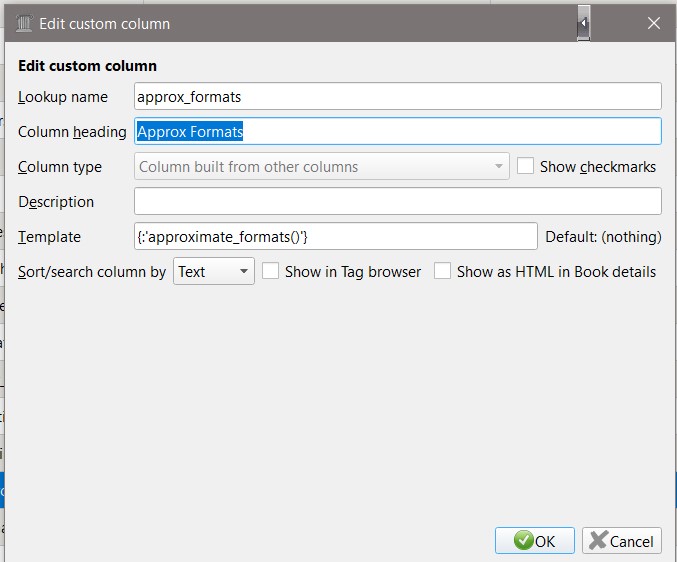Screen dimensions: 677x562
Task: Click the Lookup name text field
Action: click(397, 97)
